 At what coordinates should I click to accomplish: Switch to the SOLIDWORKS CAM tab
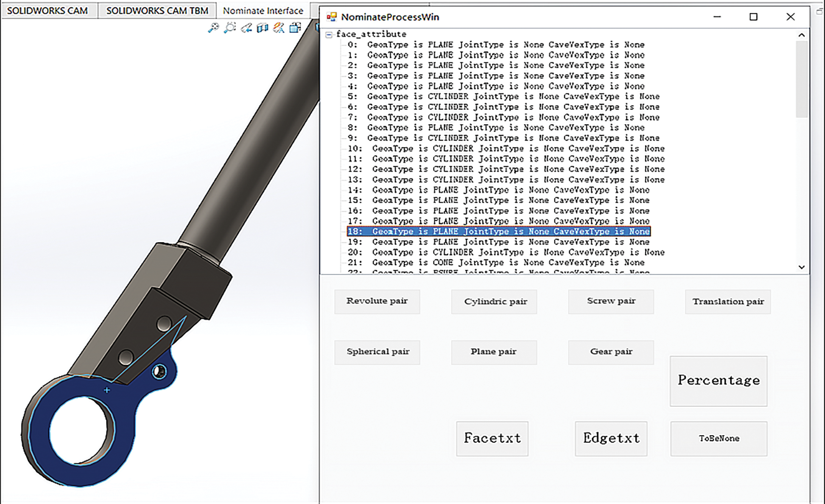48,11
